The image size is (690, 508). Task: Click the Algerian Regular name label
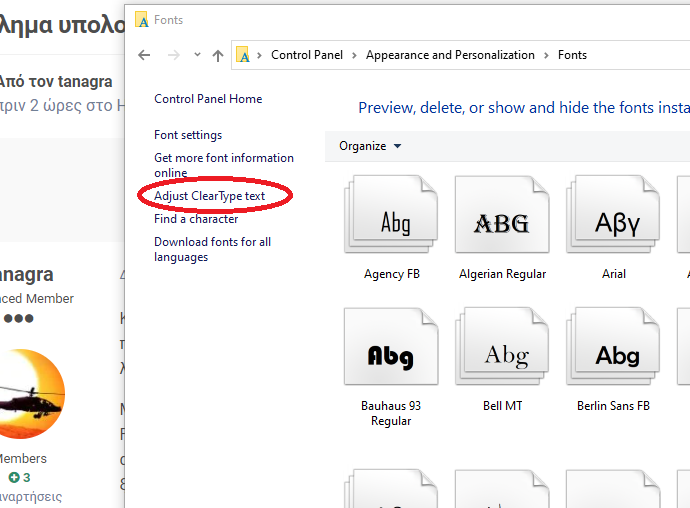tap(503, 274)
